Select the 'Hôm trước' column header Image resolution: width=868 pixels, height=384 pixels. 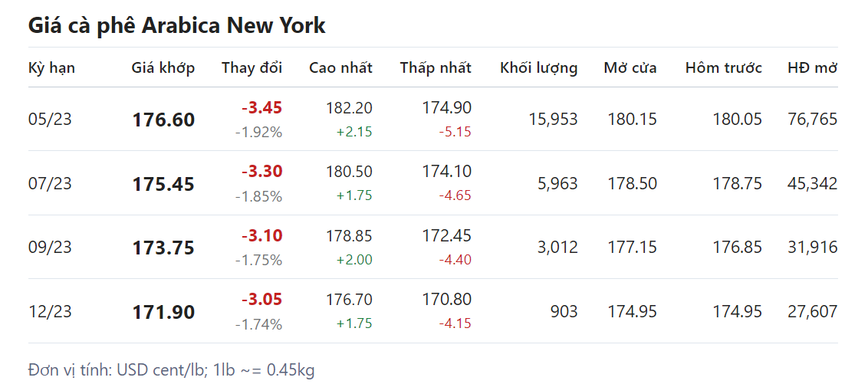pos(723,67)
